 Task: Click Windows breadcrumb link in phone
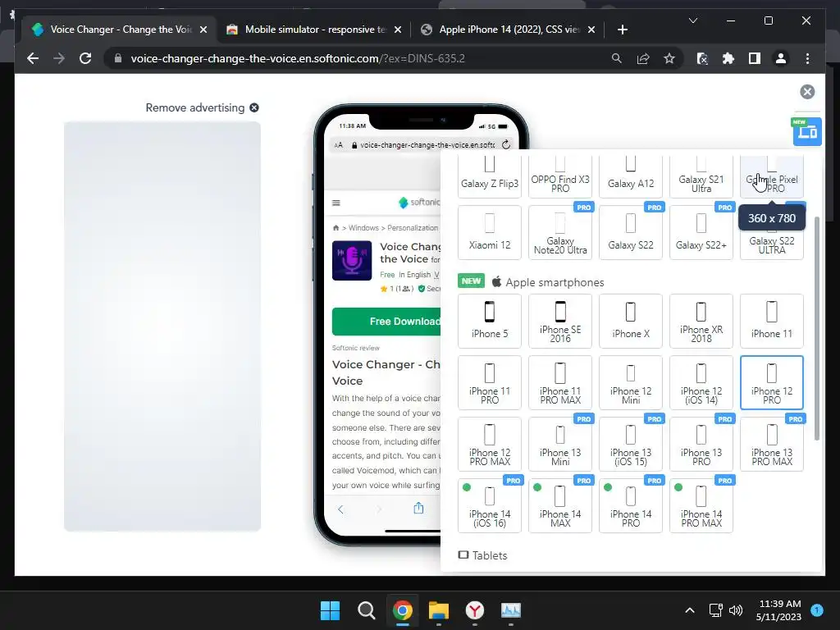pyautogui.click(x=363, y=228)
